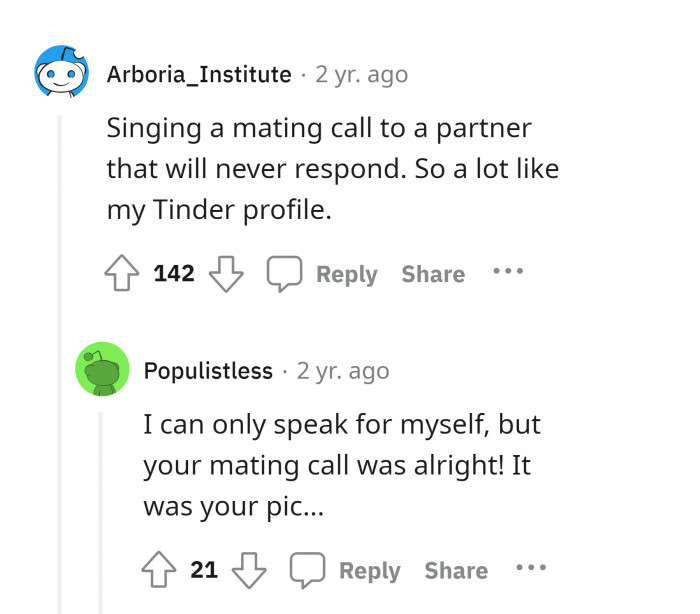Open the Arboria_Institute comment timestamp permalink
Screen dimensions: 700x614
point(361,74)
